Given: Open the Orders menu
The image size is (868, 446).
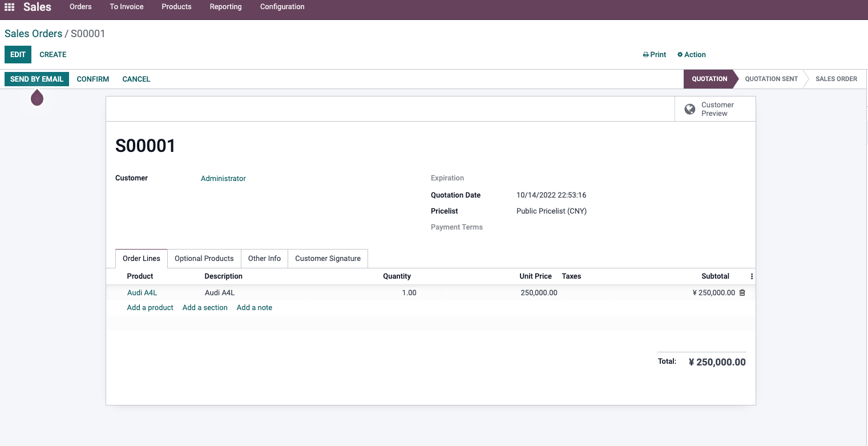Looking at the screenshot, I should 80,7.
